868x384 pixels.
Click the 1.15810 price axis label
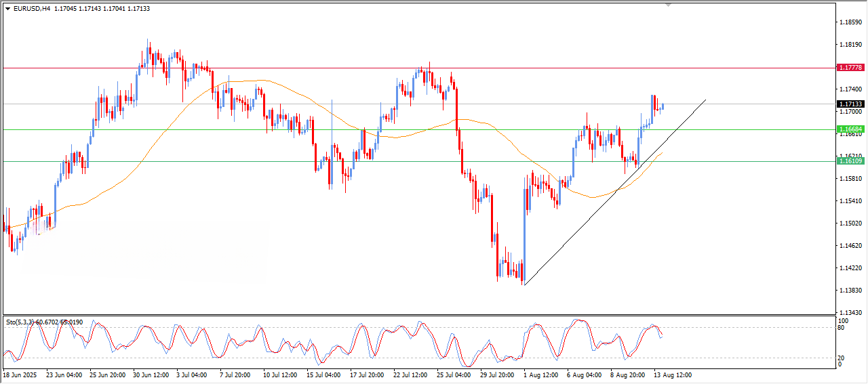(x=850, y=179)
